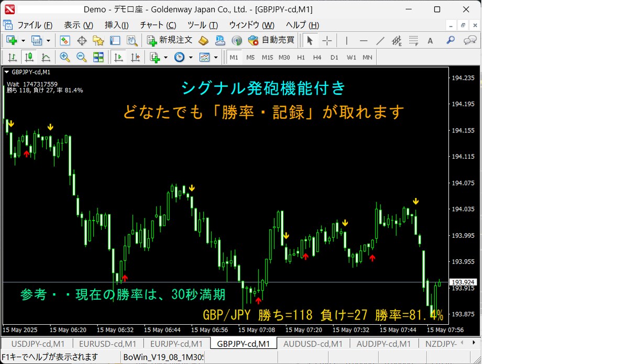Enable the crosshair cursor mode
The height and width of the screenshot is (364, 639).
click(x=327, y=40)
